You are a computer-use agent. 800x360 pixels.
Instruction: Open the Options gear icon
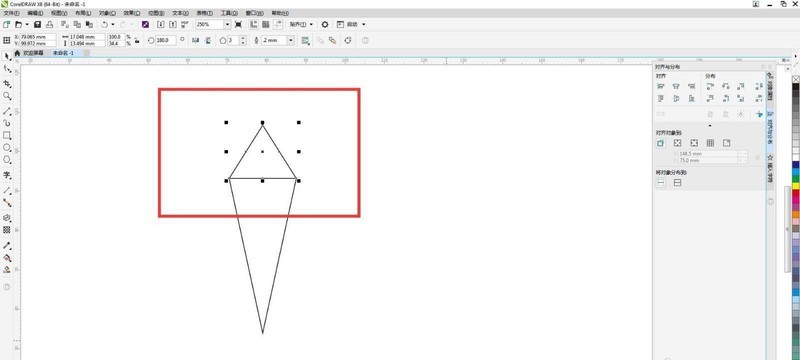[x=325, y=24]
